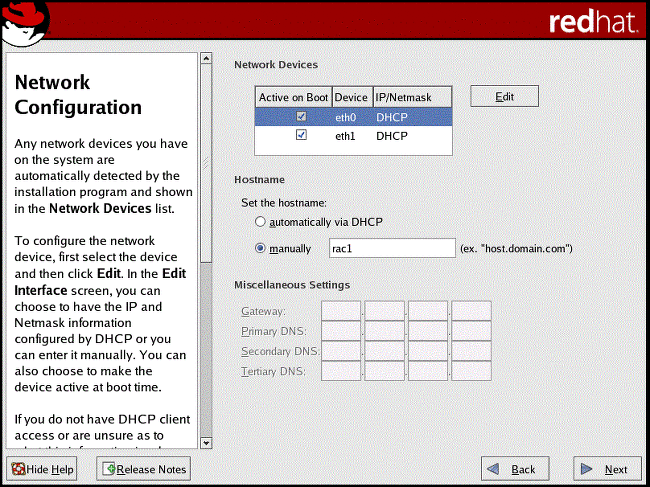Select the eth1 device name

pyautogui.click(x=345, y=136)
